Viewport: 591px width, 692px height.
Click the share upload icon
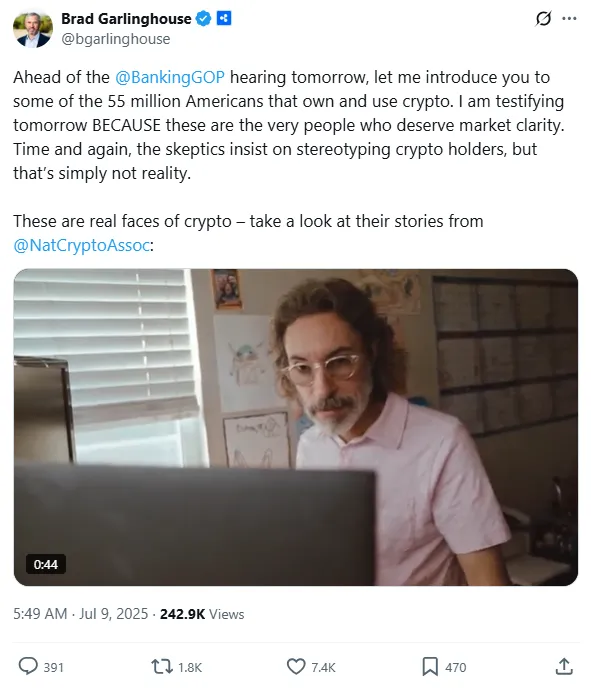pyautogui.click(x=564, y=666)
